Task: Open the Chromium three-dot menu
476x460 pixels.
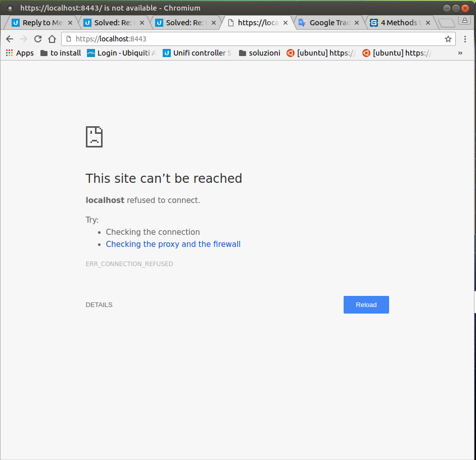Action: coord(465,39)
